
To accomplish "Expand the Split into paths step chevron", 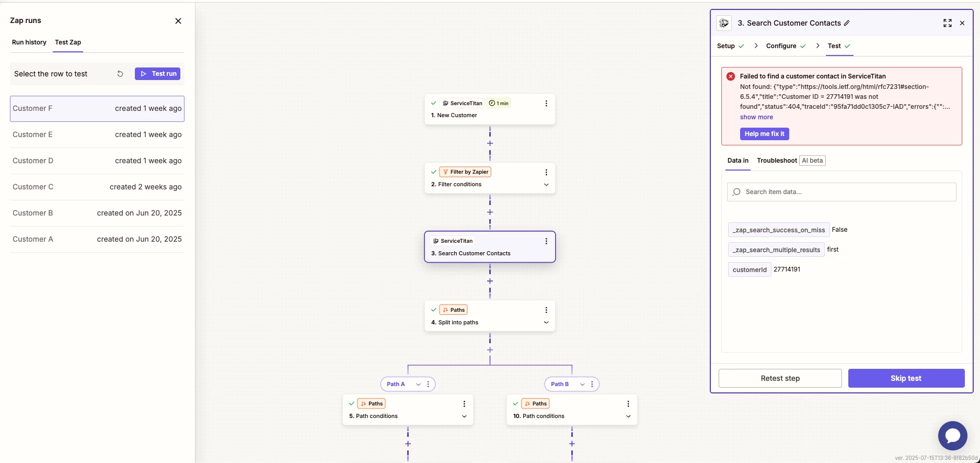I will click(x=546, y=323).
